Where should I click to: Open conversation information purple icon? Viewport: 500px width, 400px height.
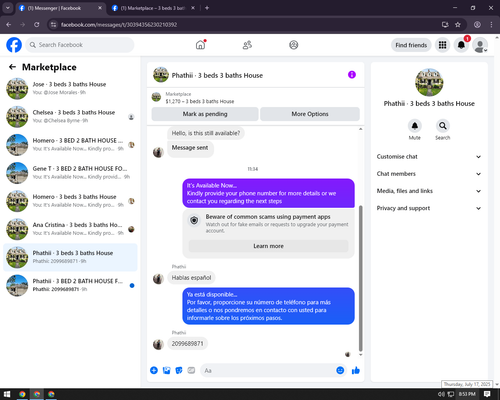pyautogui.click(x=352, y=75)
